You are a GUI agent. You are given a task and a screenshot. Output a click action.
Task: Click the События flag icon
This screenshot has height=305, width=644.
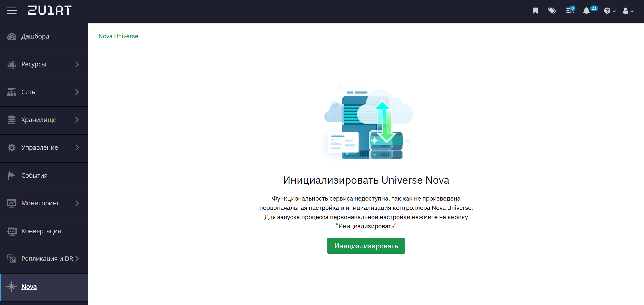pos(11,175)
